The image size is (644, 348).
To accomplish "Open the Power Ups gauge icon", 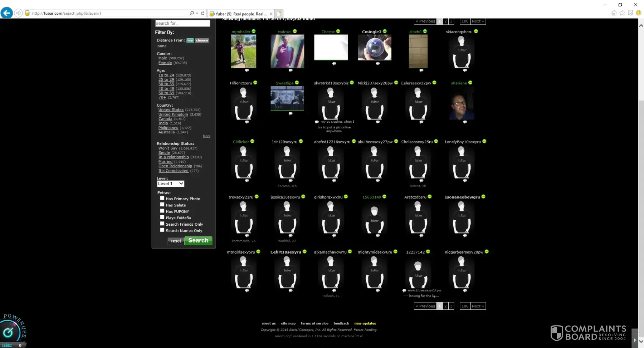I will point(8,332).
